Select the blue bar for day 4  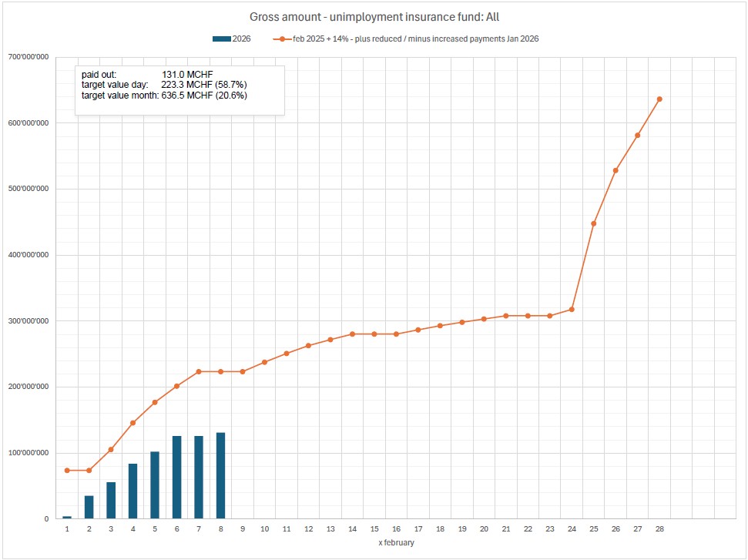point(133,491)
